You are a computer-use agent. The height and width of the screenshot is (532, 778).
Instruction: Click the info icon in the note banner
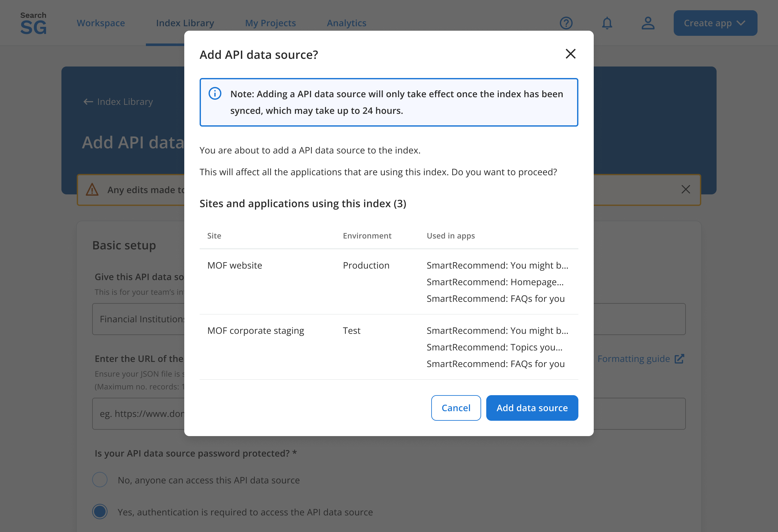215,94
